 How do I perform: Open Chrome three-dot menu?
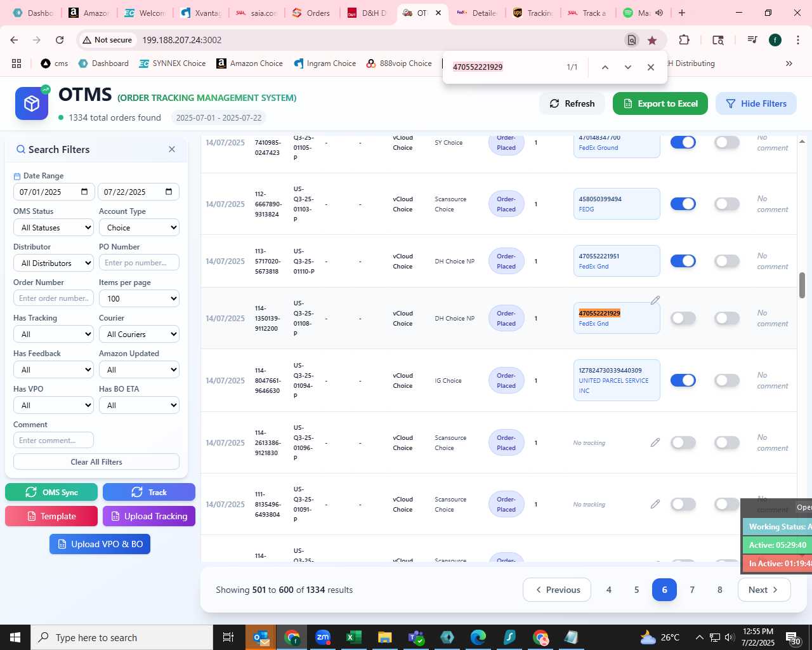[x=797, y=40]
